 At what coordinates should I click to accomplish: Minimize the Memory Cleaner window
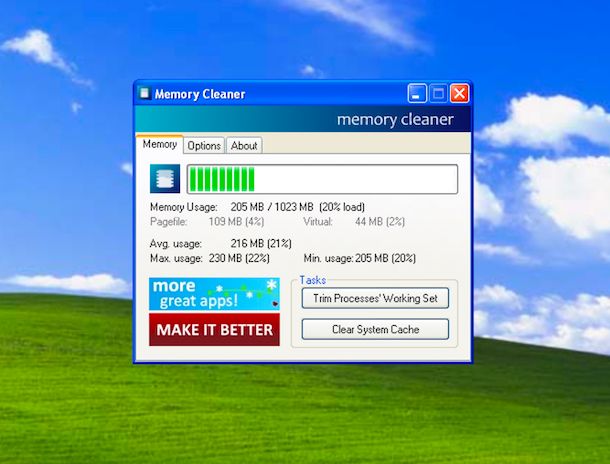tap(417, 93)
